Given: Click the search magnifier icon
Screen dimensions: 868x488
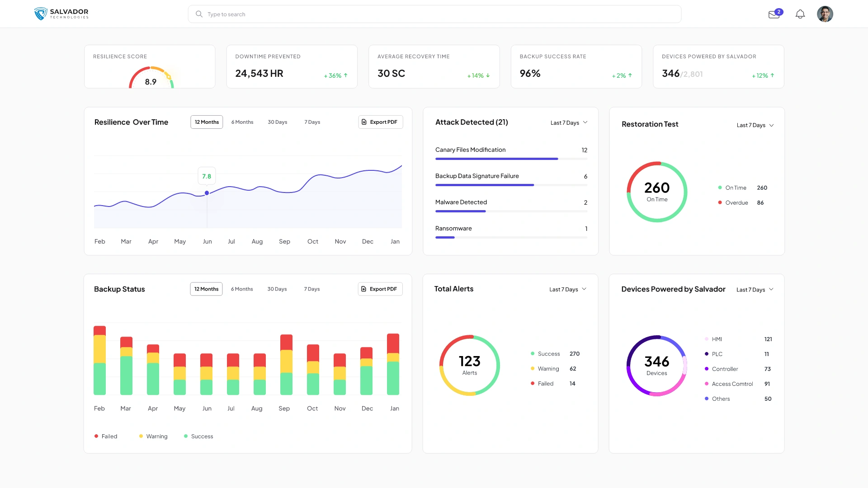Looking at the screenshot, I should 199,14.
